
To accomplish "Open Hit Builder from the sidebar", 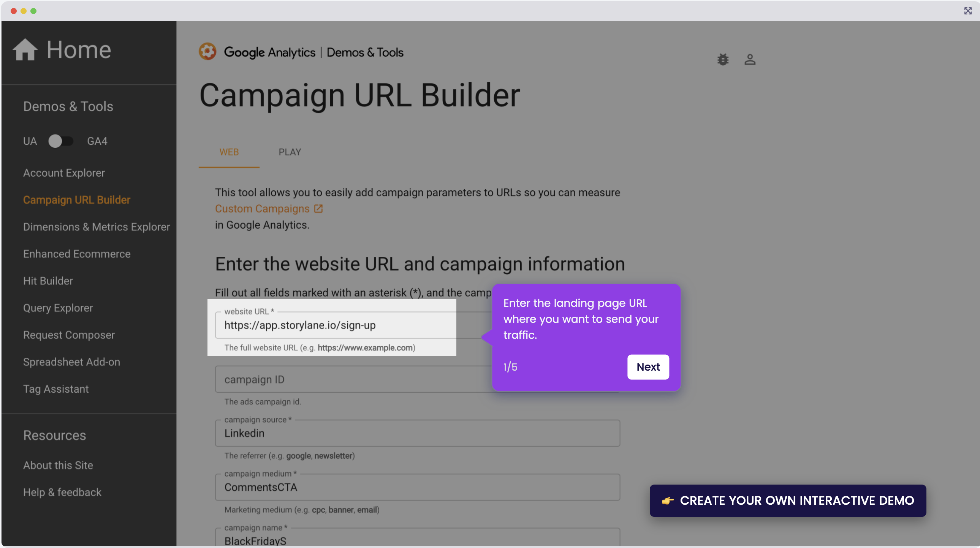I will [47, 281].
